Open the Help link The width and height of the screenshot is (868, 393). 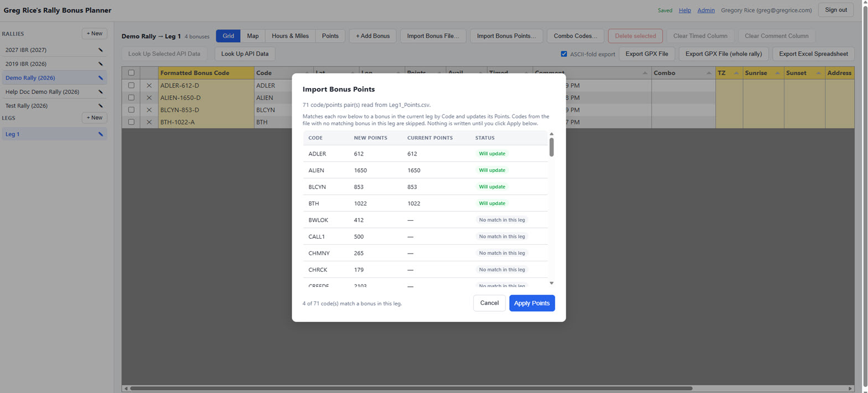coord(685,10)
